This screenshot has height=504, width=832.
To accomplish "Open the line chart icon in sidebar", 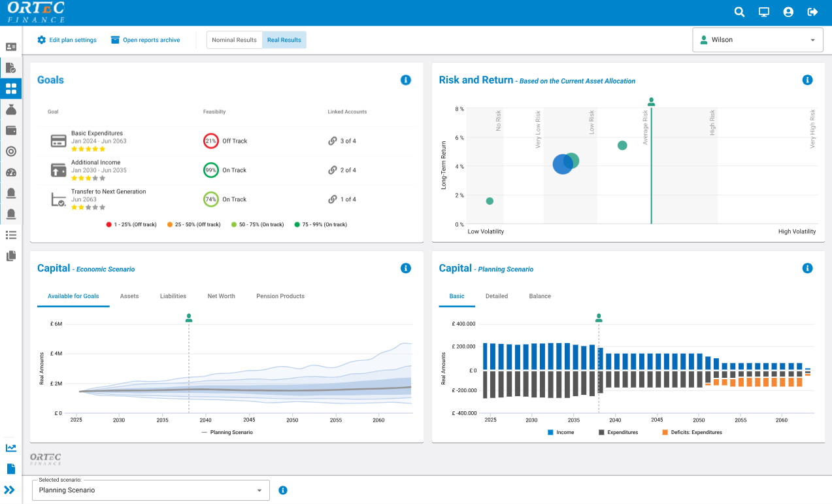I will click(11, 448).
